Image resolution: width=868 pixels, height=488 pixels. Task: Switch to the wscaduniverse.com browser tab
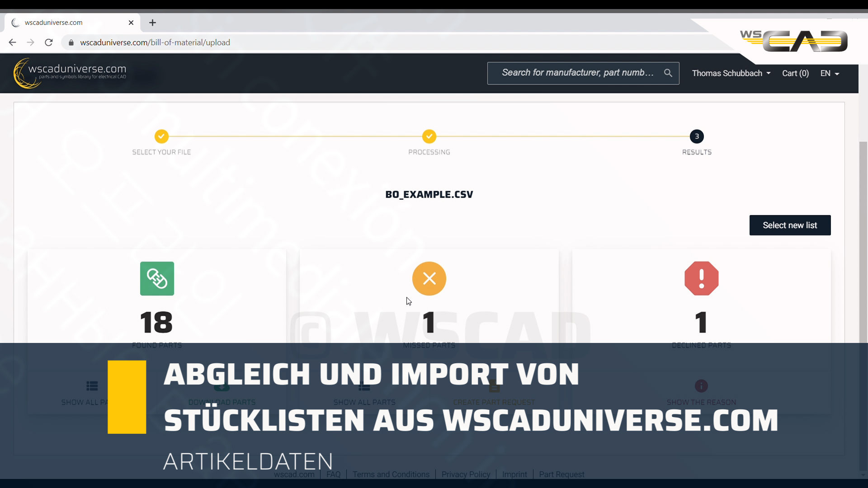63,22
